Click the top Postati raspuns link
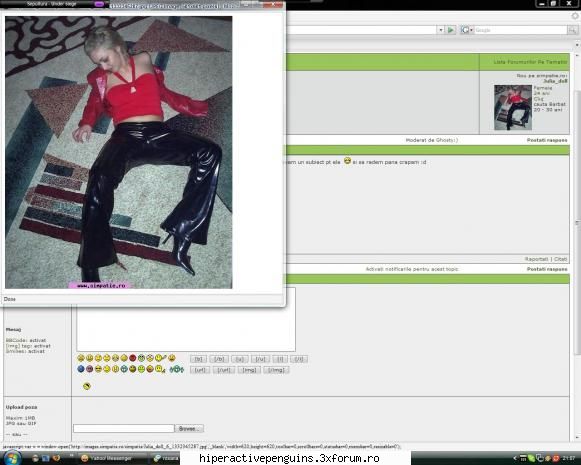Viewport: 581px width, 465px height. coord(547,140)
